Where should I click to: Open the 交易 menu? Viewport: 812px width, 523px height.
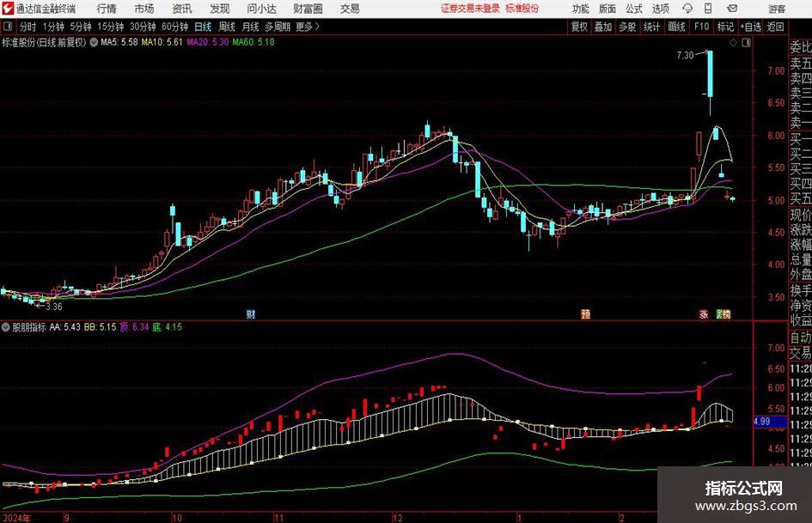click(x=350, y=9)
